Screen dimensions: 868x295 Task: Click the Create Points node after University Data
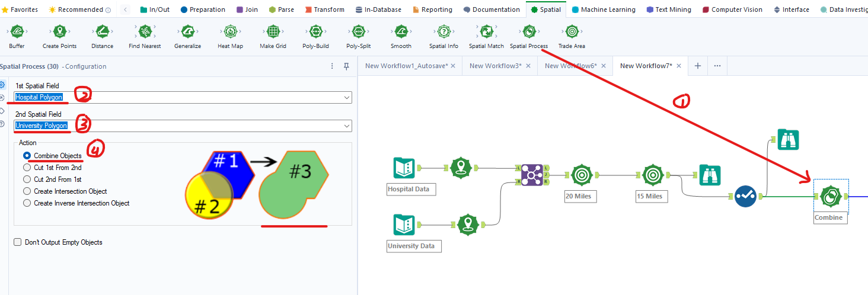[468, 225]
